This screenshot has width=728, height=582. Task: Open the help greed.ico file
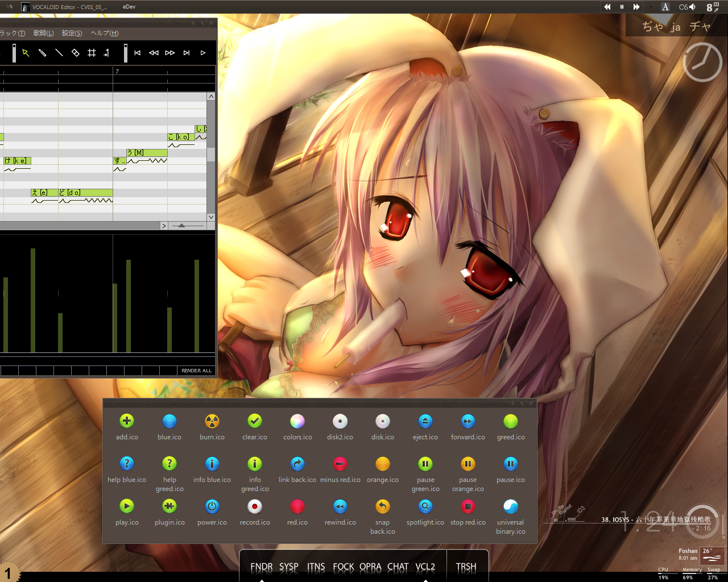[x=169, y=475]
